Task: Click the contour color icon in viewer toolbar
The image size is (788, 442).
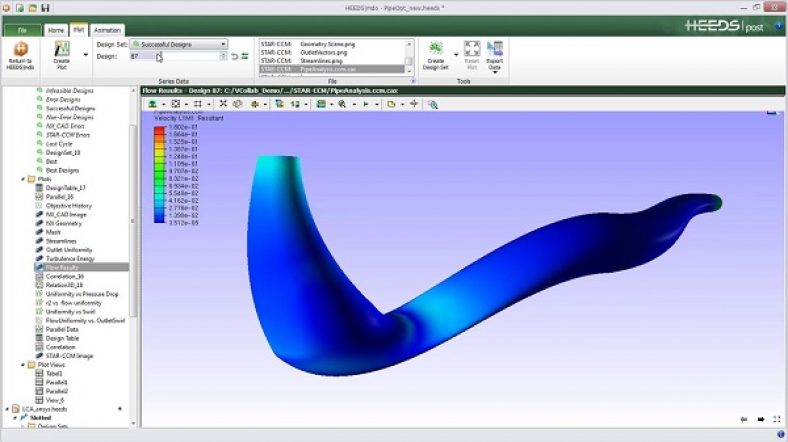Action: 321,104
